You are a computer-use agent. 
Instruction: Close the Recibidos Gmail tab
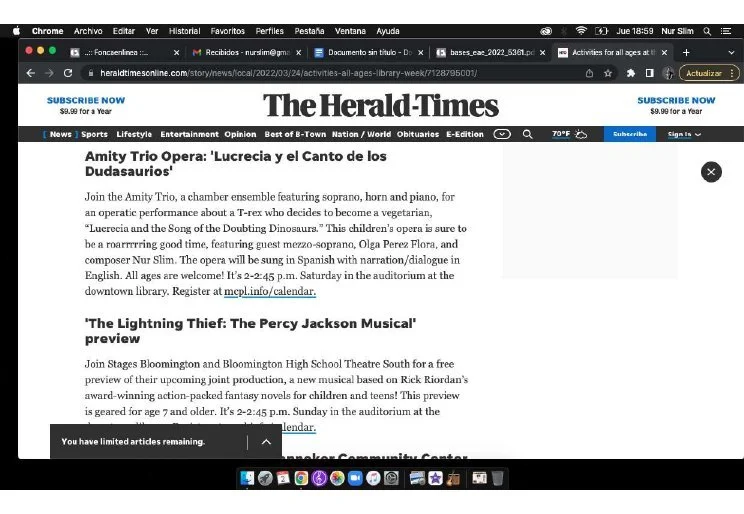tap(298, 53)
